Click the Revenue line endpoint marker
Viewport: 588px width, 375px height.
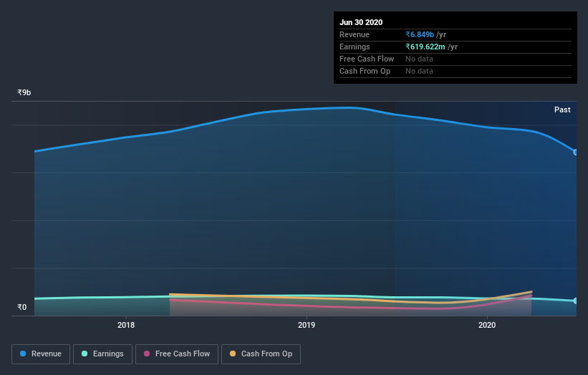pyautogui.click(x=576, y=152)
